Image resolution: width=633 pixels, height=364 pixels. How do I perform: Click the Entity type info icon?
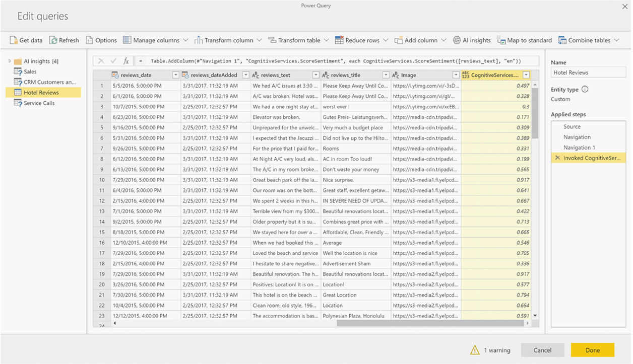[x=585, y=90]
